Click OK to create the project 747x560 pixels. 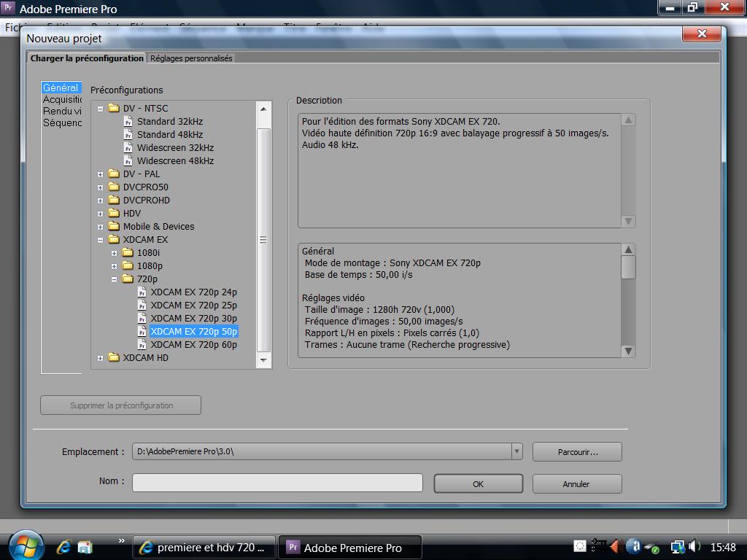(479, 484)
